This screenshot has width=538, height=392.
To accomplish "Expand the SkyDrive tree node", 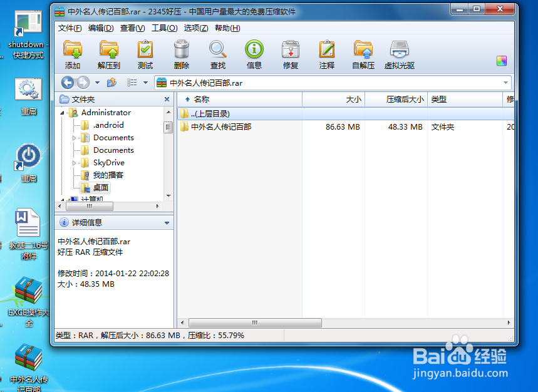I will 74,163.
